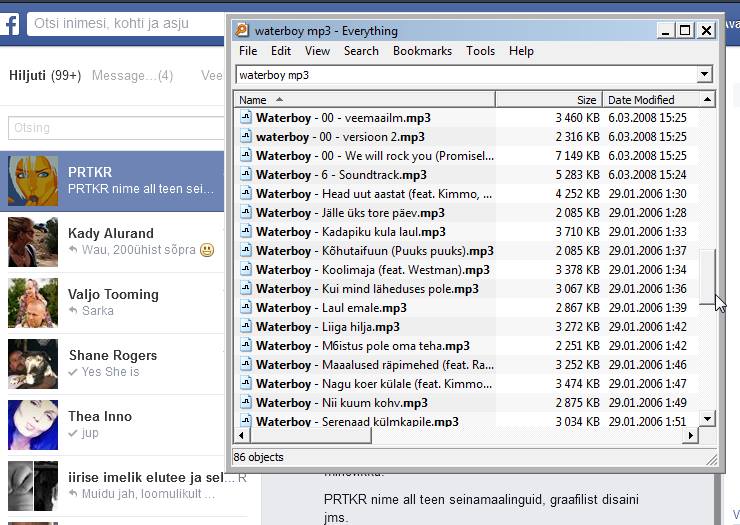Click file icon of Waterboy - 00 - veemaailm.mp3

(x=245, y=117)
